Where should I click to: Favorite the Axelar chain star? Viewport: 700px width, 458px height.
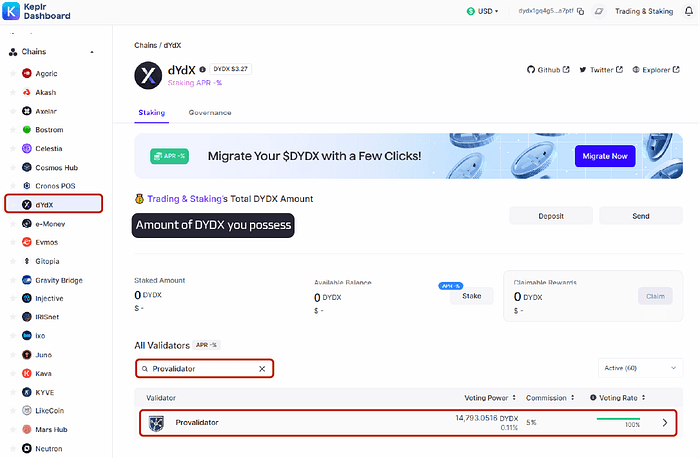(13, 111)
